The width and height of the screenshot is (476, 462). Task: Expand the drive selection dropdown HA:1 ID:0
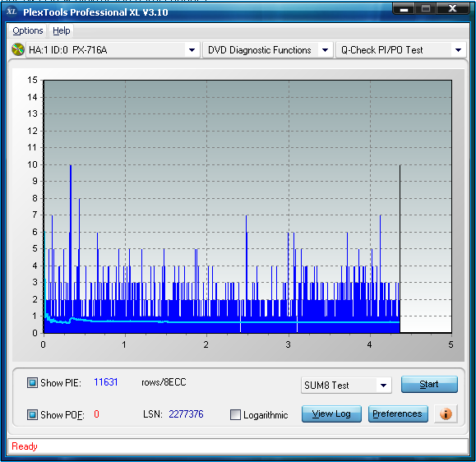click(x=192, y=50)
